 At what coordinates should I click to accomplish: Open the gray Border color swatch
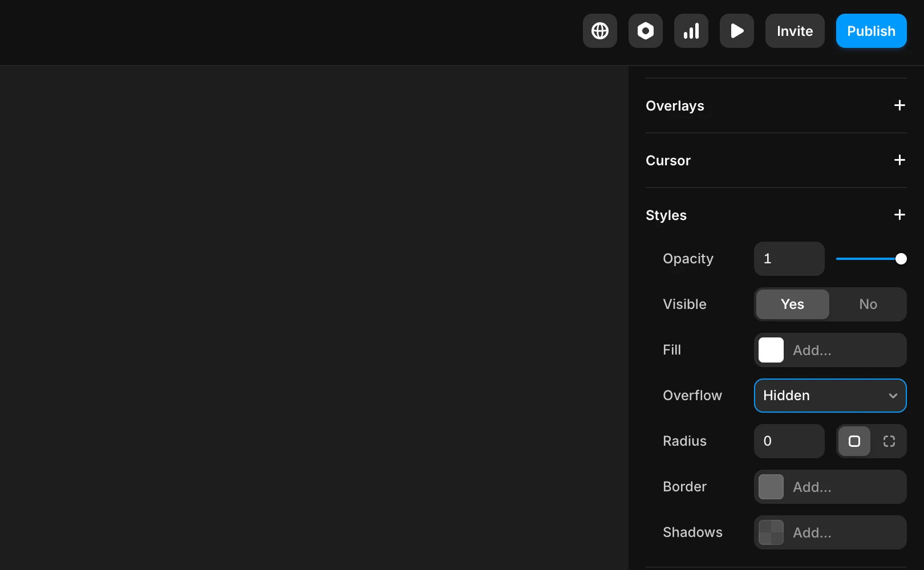click(x=771, y=487)
